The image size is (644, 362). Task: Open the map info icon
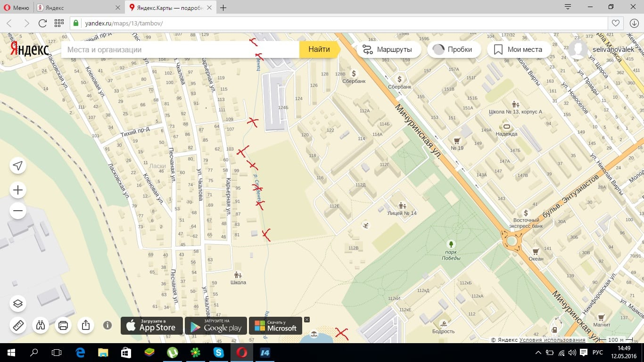click(107, 325)
